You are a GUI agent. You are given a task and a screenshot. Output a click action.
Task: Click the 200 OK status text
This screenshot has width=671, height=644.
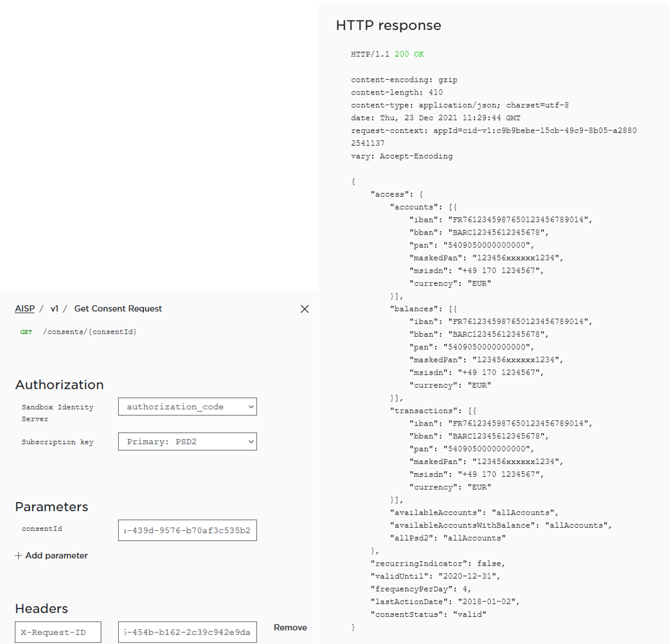(x=409, y=55)
